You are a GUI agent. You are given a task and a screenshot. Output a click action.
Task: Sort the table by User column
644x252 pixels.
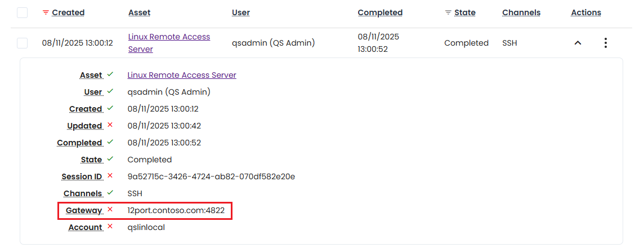point(240,12)
